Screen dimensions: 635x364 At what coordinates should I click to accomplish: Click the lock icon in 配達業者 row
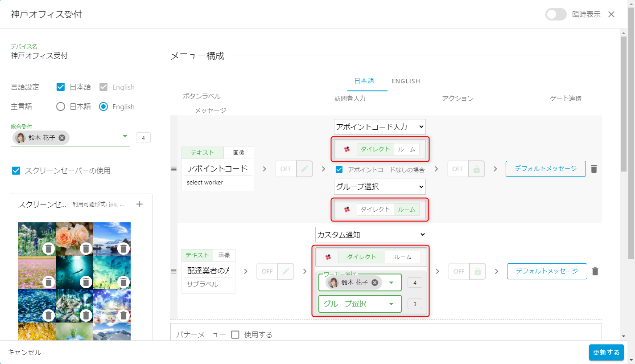pyautogui.click(x=477, y=271)
